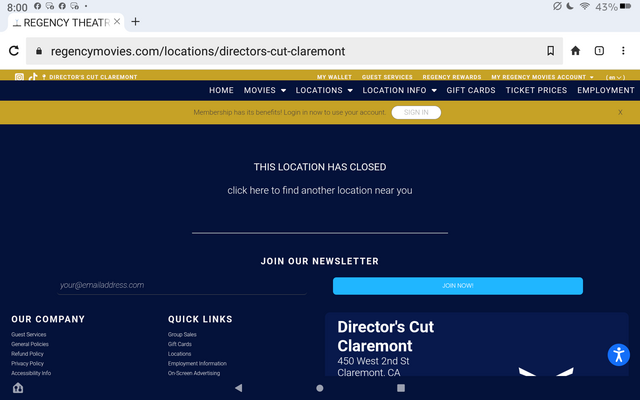Open Guest Services in the top bar

(387, 77)
